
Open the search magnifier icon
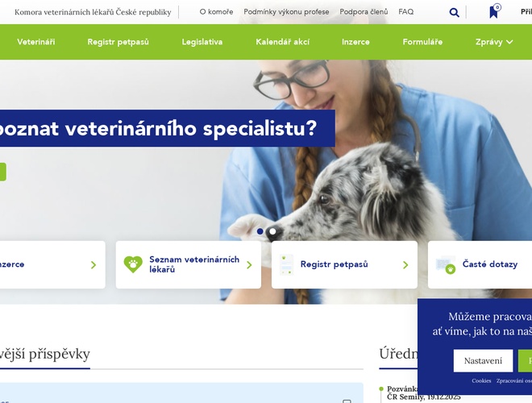[454, 13]
